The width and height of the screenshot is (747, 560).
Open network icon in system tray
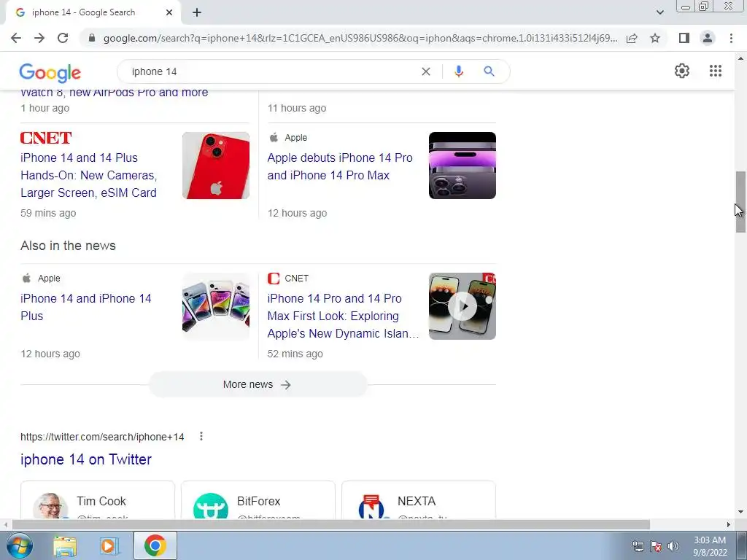638,546
